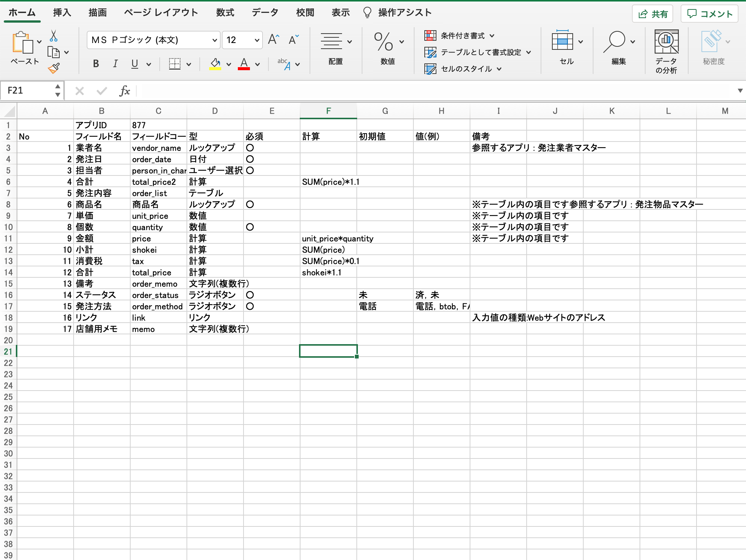The height and width of the screenshot is (560, 746).
Task: Click the Increase font size icon
Action: click(273, 39)
